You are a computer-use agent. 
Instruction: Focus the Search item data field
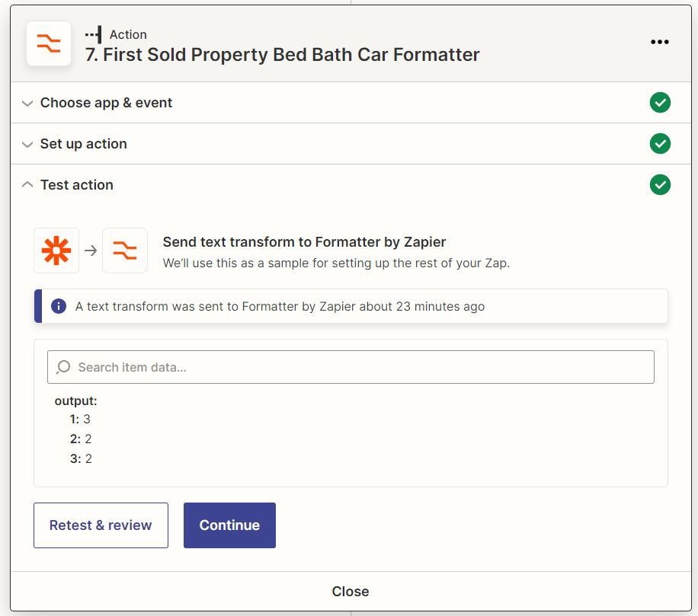click(x=351, y=367)
